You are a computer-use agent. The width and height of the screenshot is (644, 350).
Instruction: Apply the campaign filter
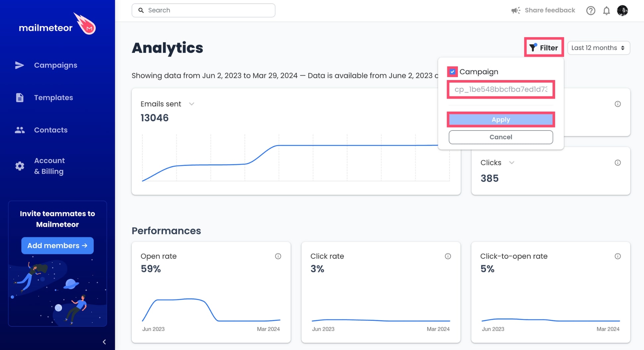(501, 120)
